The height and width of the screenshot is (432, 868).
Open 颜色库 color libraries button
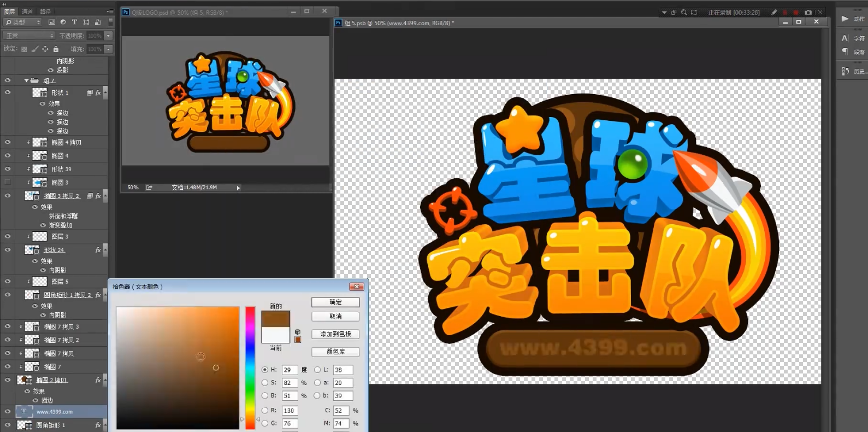(x=335, y=352)
